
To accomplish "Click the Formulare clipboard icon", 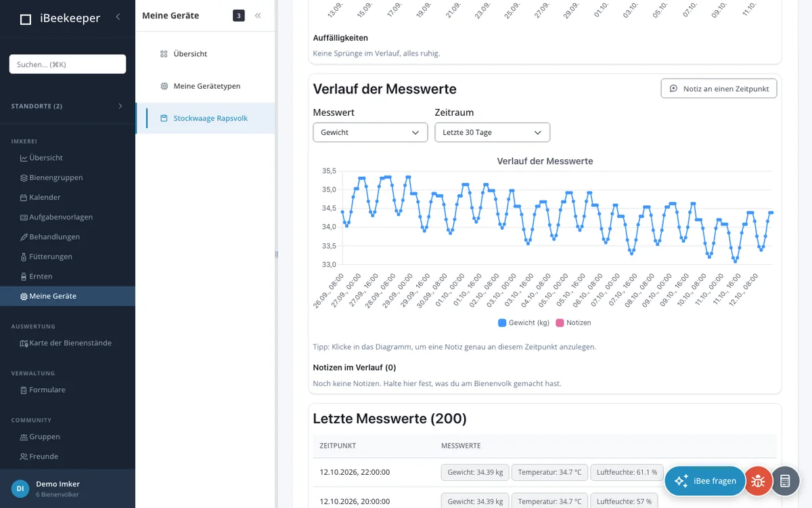I will click(24, 390).
